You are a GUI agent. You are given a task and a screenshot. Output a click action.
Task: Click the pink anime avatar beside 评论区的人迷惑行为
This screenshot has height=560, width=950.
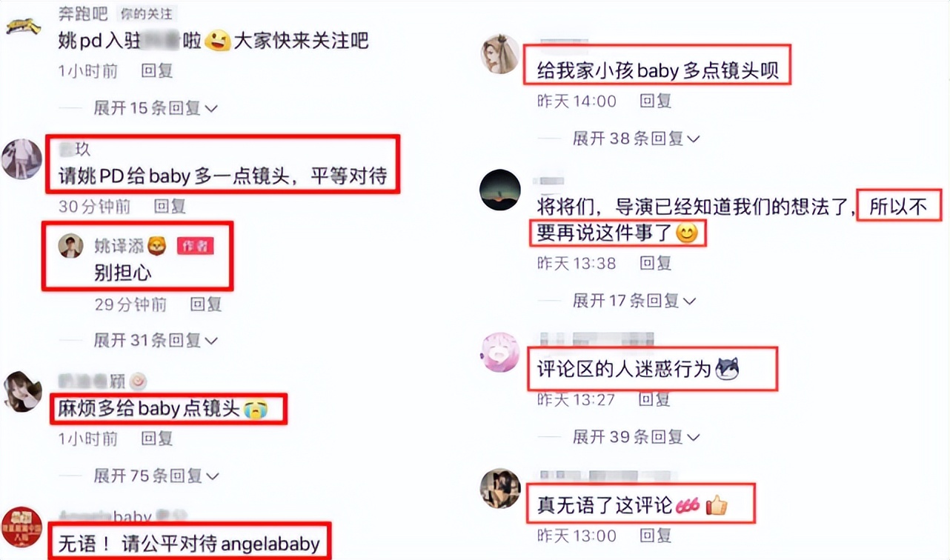(x=501, y=352)
